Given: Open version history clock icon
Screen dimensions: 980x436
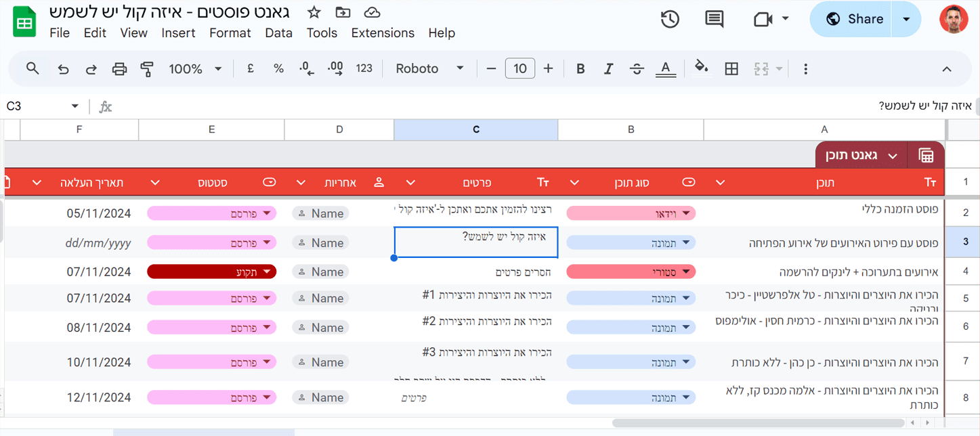Looking at the screenshot, I should [x=670, y=20].
